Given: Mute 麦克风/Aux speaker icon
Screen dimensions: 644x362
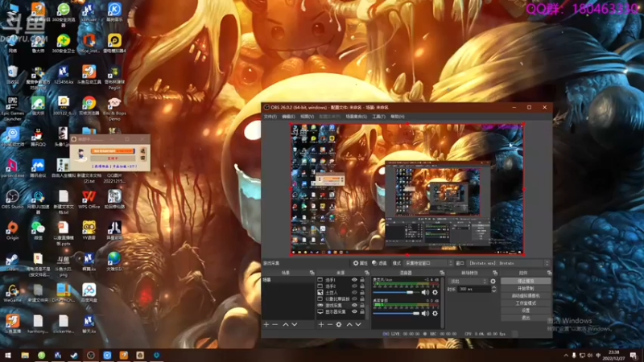Looking at the screenshot, I should (425, 292).
